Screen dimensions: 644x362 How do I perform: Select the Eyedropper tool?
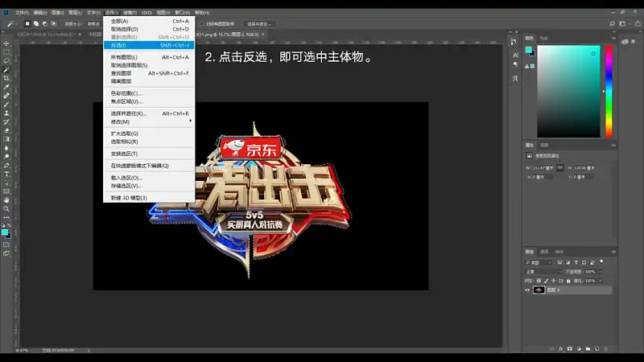click(x=6, y=87)
